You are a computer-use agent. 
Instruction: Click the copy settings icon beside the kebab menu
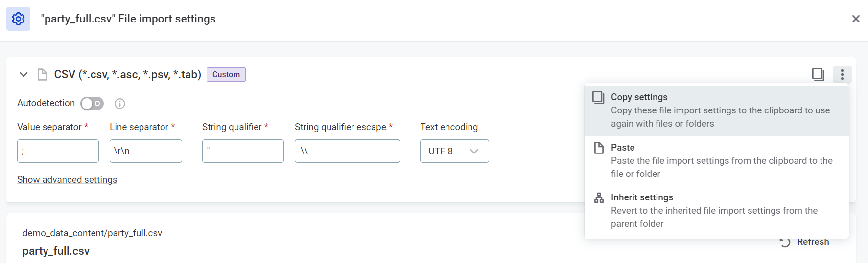[x=818, y=74]
